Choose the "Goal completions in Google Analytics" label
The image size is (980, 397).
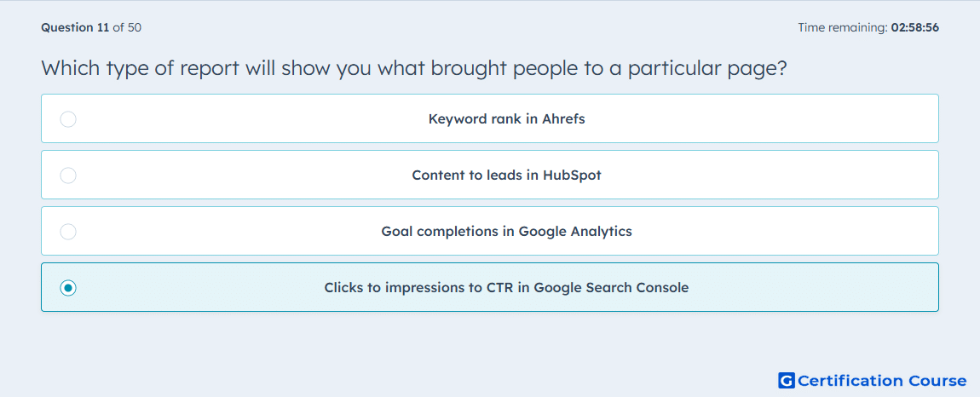[x=506, y=232]
